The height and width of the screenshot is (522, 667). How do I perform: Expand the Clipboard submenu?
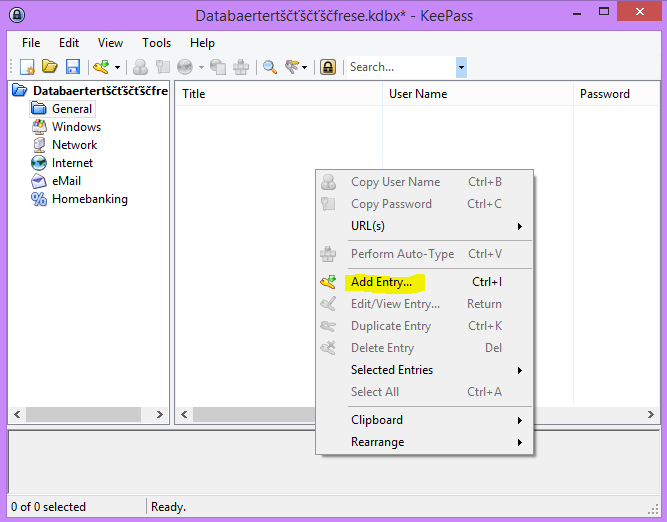[x=425, y=420]
